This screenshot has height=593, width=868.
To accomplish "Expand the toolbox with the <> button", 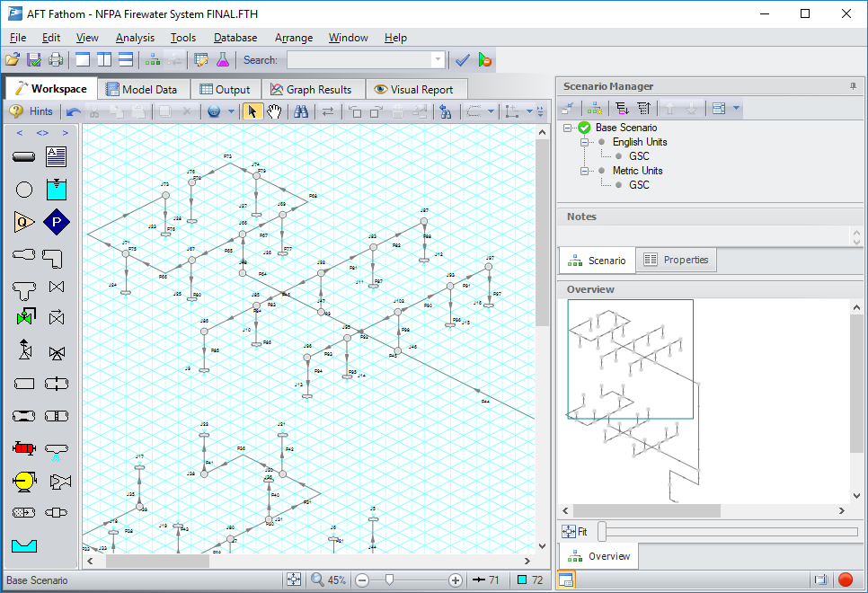I will tap(42, 133).
